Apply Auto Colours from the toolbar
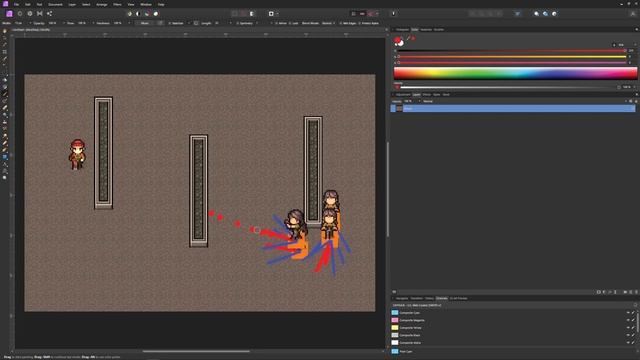Image resolution: width=640 pixels, height=360 pixels. tap(147, 13)
